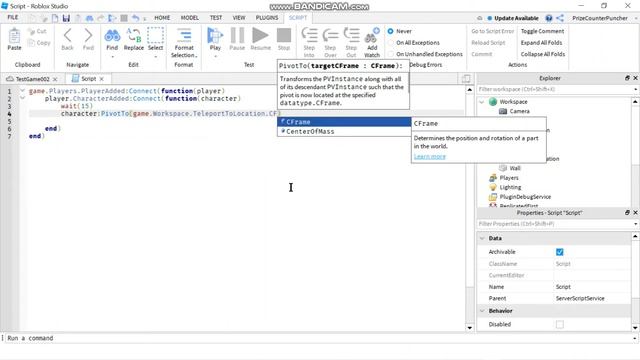This screenshot has width=640, height=360.
Task: Open the command bar history dropdown
Action: click(635, 338)
